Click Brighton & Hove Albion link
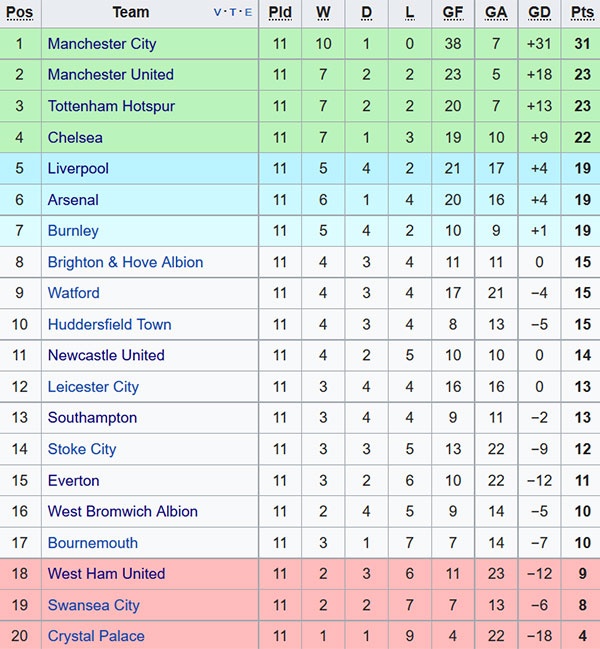Image resolution: width=600 pixels, height=649 pixels. pos(125,262)
